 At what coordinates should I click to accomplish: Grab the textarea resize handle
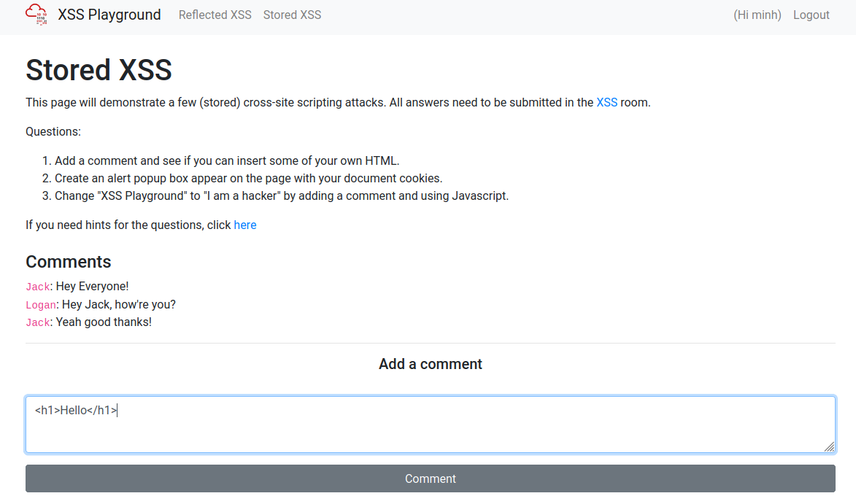tap(829, 446)
